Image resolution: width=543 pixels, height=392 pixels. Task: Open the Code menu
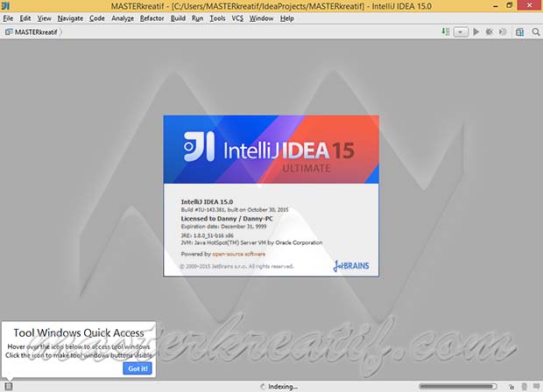point(97,18)
